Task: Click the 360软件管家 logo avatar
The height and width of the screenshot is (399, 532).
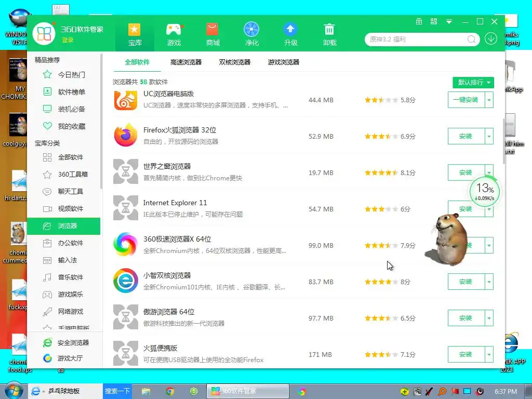Action: (x=44, y=34)
